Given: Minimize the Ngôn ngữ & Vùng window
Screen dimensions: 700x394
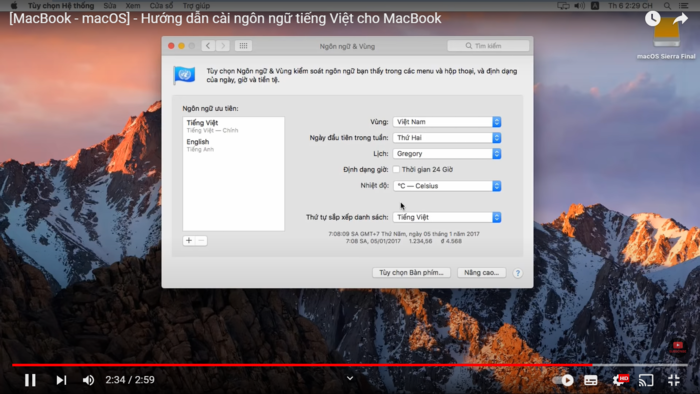Looking at the screenshot, I should click(x=181, y=46).
